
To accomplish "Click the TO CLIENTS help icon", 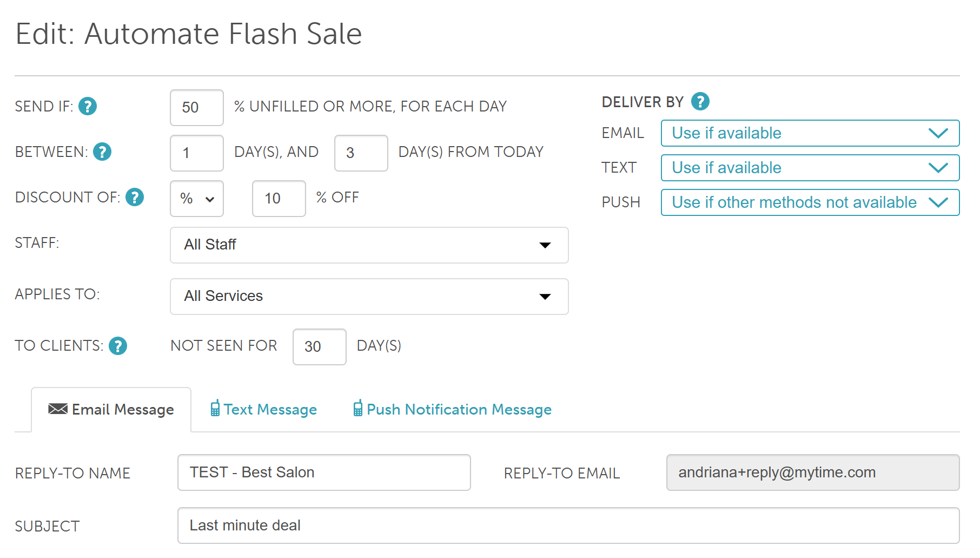I will click(x=118, y=345).
